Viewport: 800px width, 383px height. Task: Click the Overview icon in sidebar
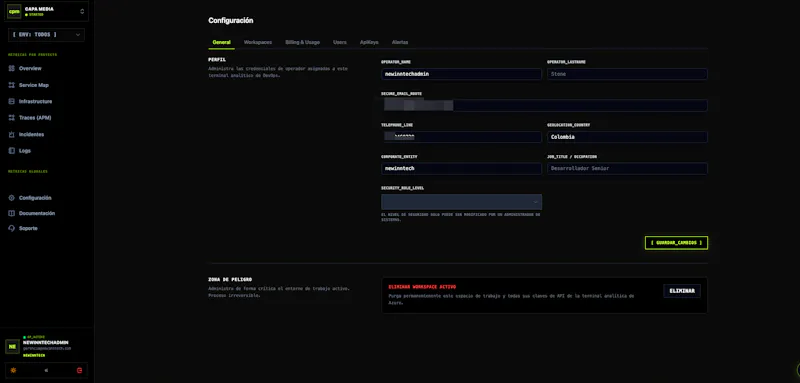12,68
